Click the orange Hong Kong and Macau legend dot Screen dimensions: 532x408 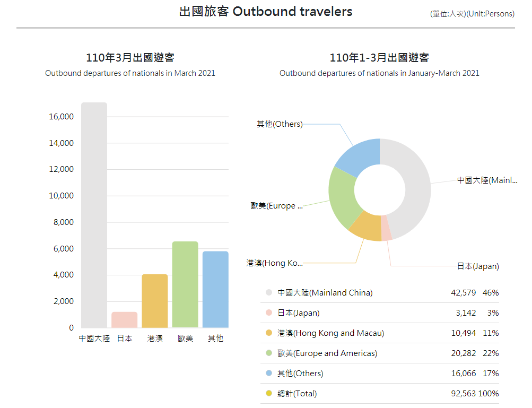click(268, 333)
